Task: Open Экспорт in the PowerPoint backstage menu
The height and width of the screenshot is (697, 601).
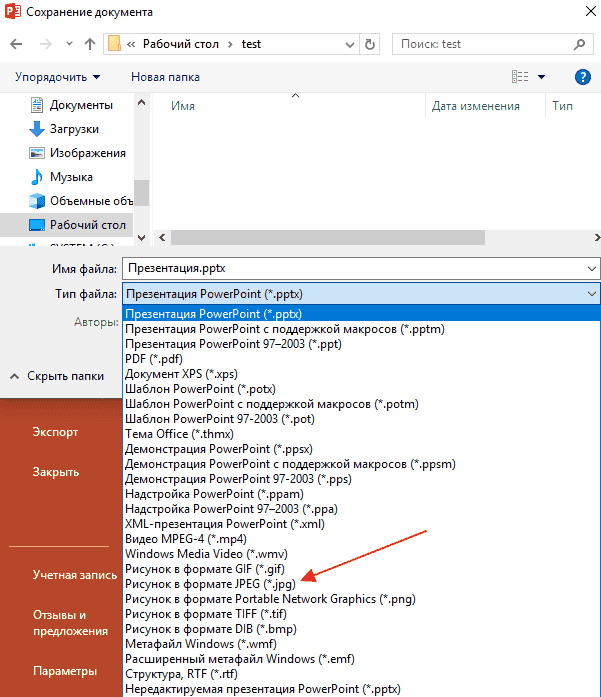Action: point(55,432)
